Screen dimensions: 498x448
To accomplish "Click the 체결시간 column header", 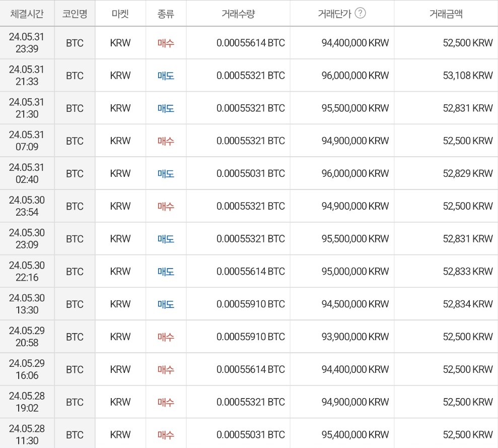I will coord(27,14).
